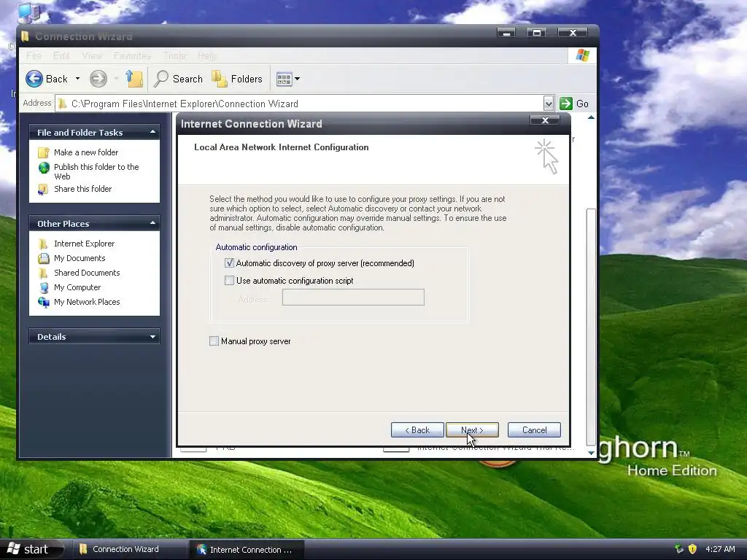Collapse the File and Folder Tasks panel

[152, 132]
